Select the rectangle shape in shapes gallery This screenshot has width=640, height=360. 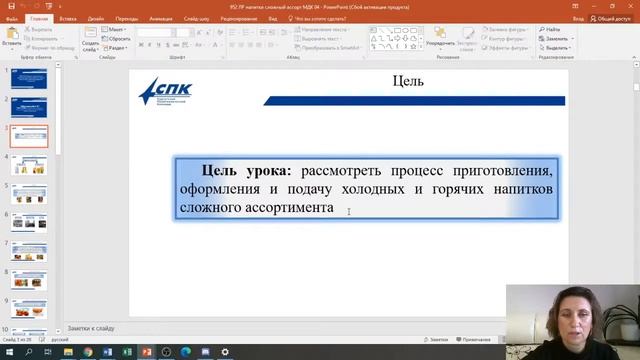coord(397,30)
